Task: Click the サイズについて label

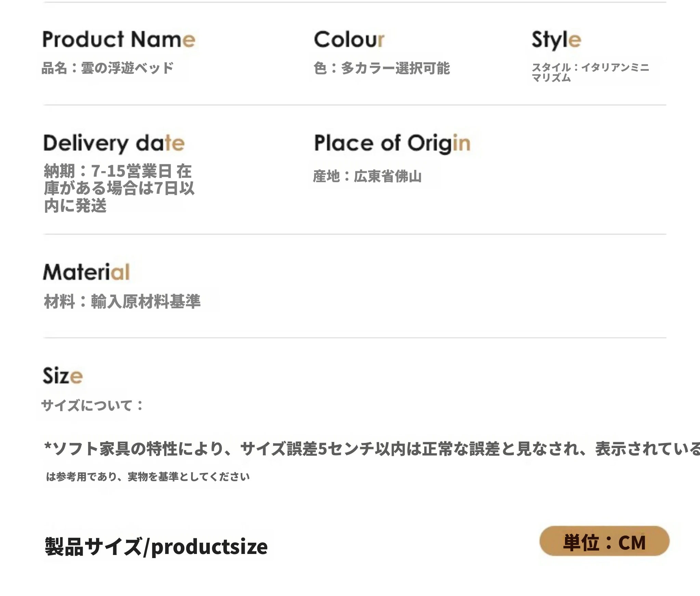Action: click(x=92, y=405)
